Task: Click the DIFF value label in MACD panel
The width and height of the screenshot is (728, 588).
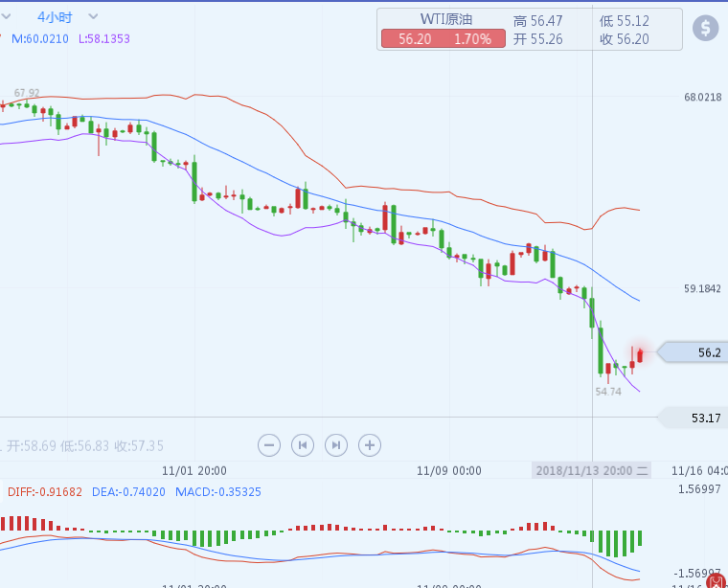Action: [x=45, y=491]
